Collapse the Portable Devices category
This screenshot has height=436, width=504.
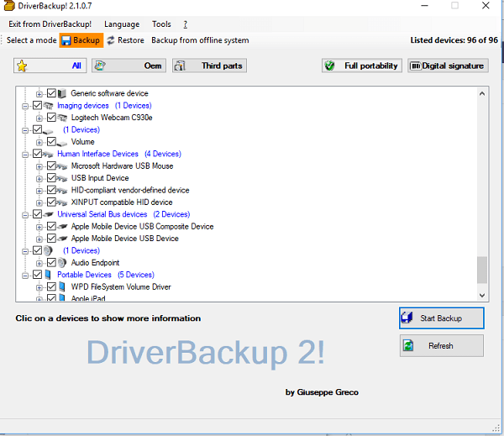pyautogui.click(x=25, y=276)
